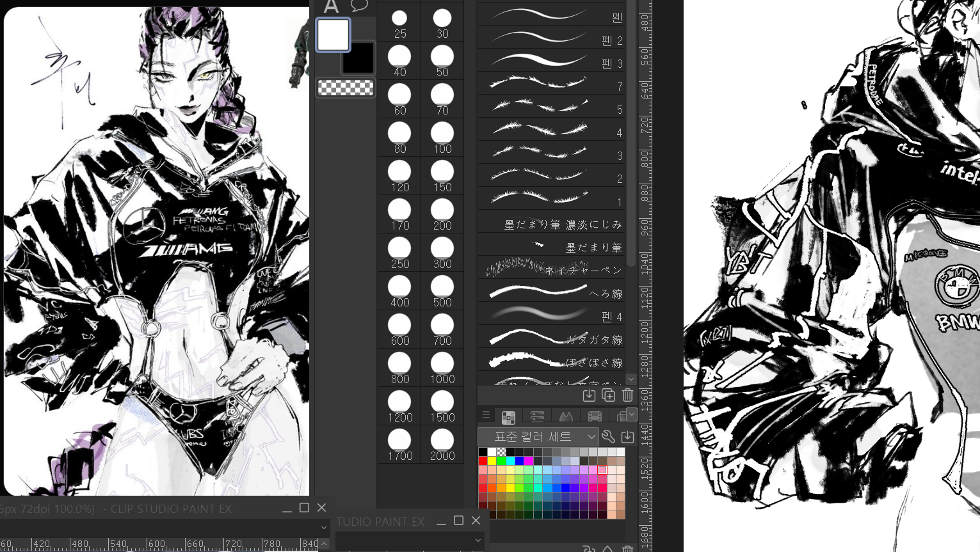The height and width of the screenshot is (552, 980).
Task: Click the delete sub tool trash icon
Action: pos(627,395)
